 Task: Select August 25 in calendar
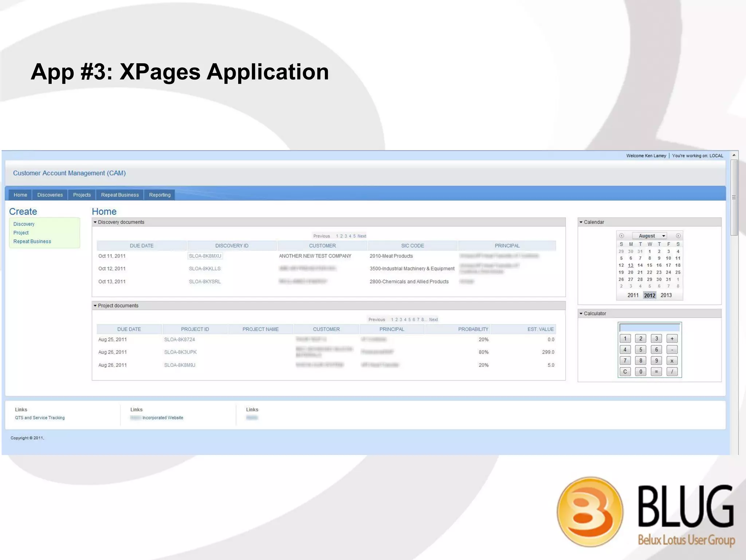click(x=678, y=272)
